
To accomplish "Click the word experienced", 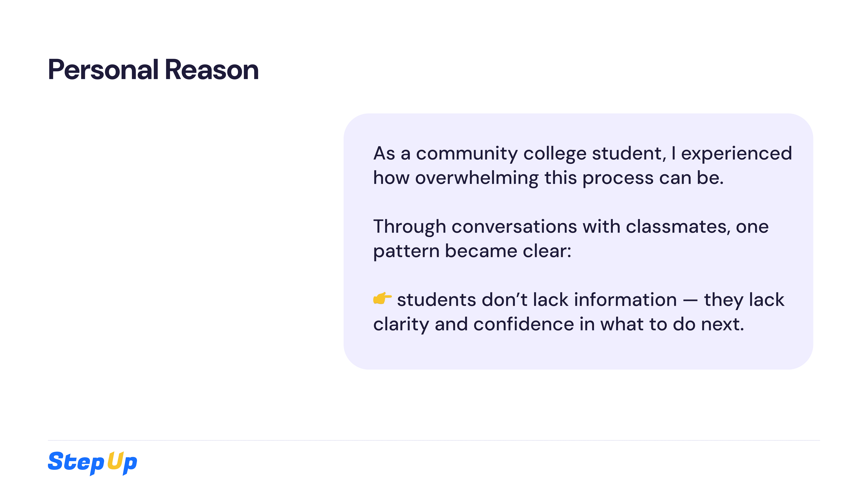I will click(737, 154).
